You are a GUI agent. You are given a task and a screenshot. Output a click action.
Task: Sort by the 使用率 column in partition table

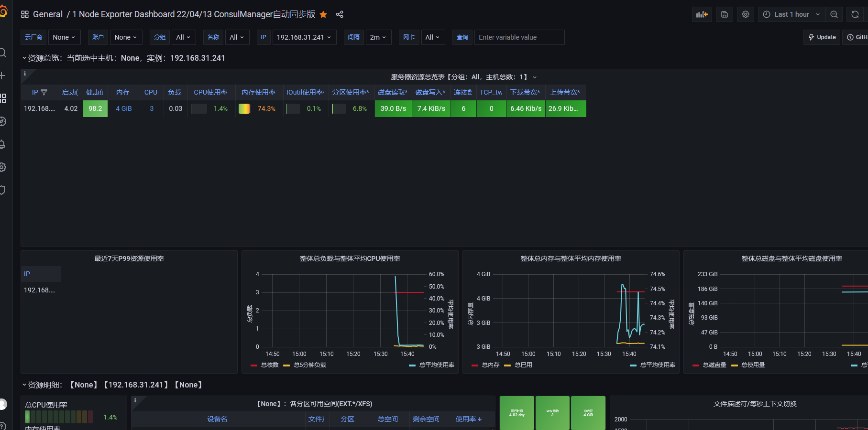coord(468,419)
